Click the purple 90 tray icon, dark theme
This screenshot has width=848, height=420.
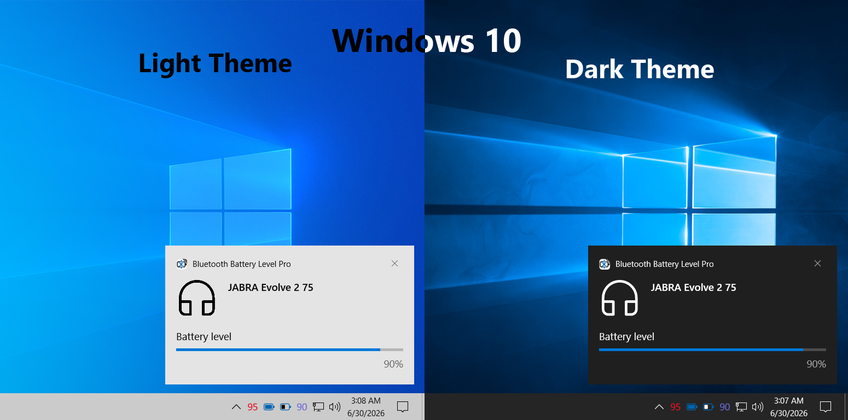725,407
